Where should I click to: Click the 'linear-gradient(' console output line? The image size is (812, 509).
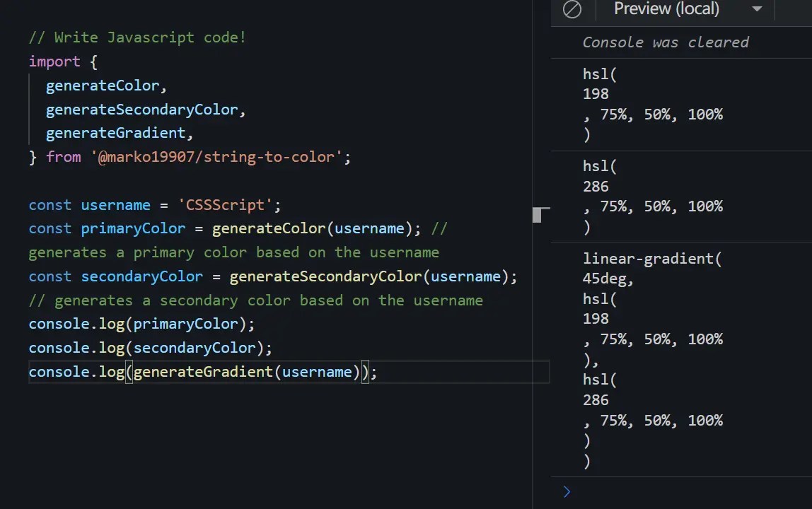(652, 258)
